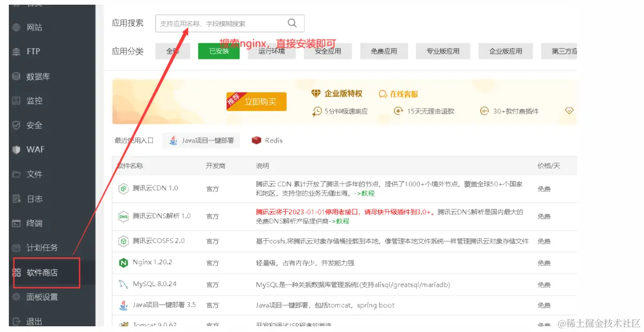The image size is (644, 332).
Task: Click the 30+款付费插件 icon
Action: pyautogui.click(x=484, y=111)
